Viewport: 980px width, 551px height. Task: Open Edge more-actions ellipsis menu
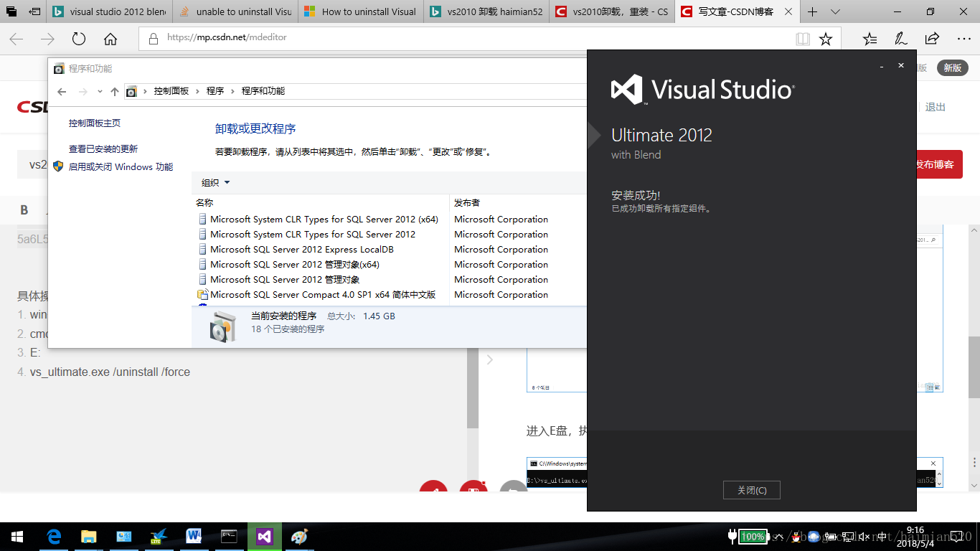(963, 39)
